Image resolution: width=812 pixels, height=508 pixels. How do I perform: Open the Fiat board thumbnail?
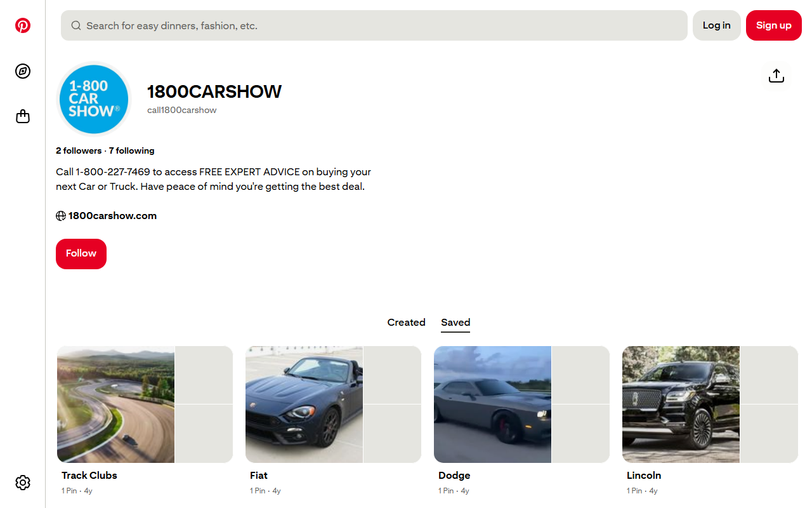[333, 404]
